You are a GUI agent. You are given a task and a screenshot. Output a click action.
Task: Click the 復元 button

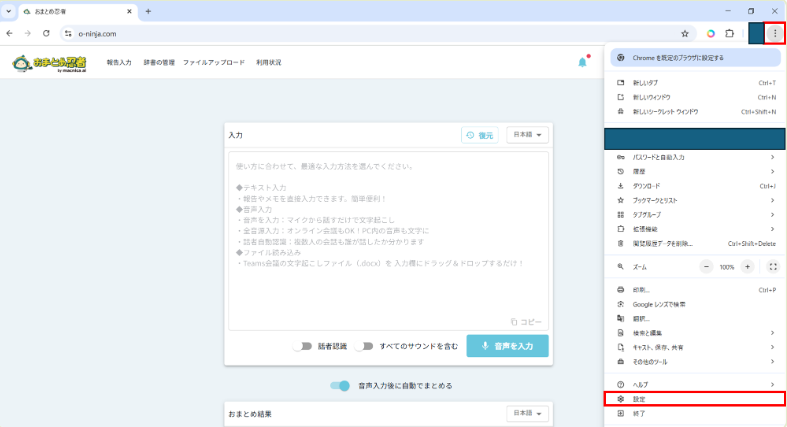coord(480,135)
